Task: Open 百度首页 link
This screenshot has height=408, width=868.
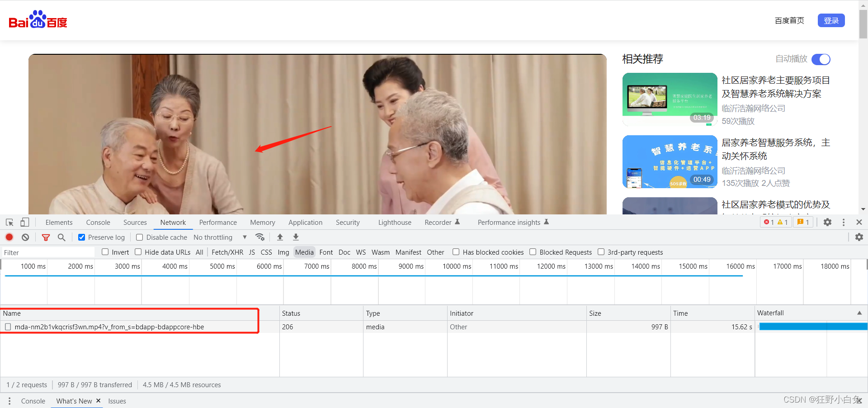Action: click(x=789, y=20)
